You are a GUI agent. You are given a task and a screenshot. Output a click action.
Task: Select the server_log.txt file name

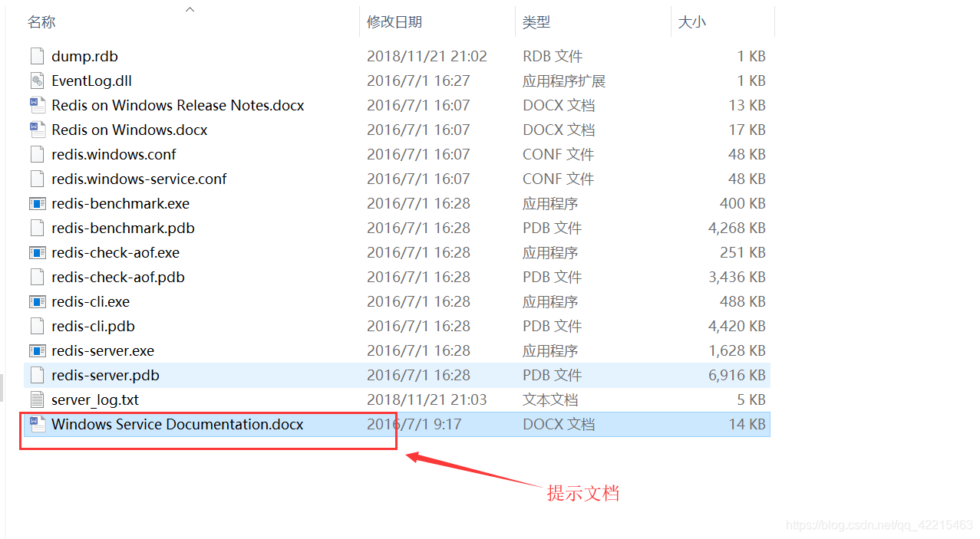95,399
